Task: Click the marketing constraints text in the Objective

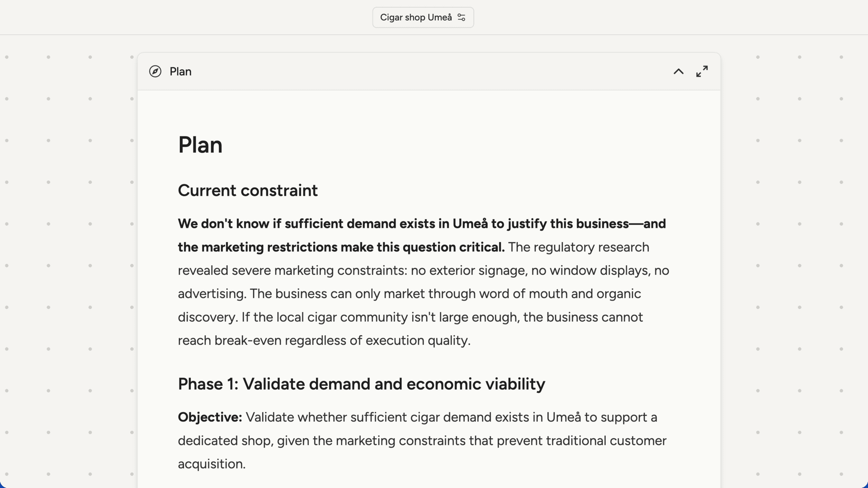Action: click(x=402, y=441)
